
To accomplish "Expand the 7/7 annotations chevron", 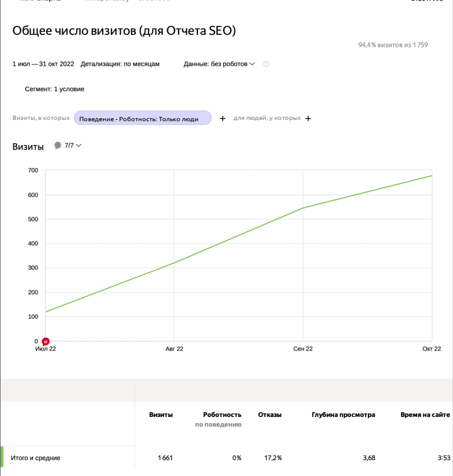I will [79, 145].
